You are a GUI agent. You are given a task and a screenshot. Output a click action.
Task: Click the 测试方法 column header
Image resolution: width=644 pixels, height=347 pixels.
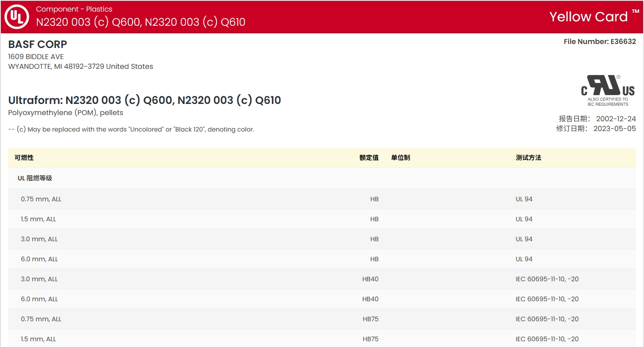click(528, 158)
